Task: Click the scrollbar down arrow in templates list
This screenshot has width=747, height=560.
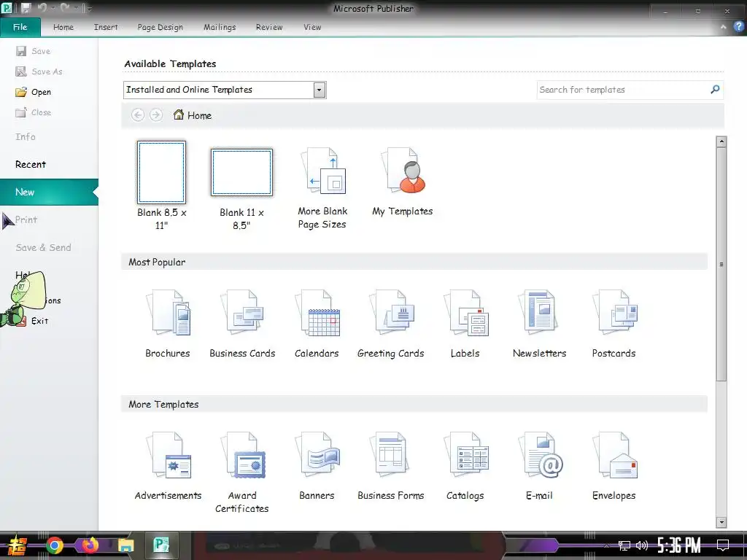Action: tap(721, 522)
